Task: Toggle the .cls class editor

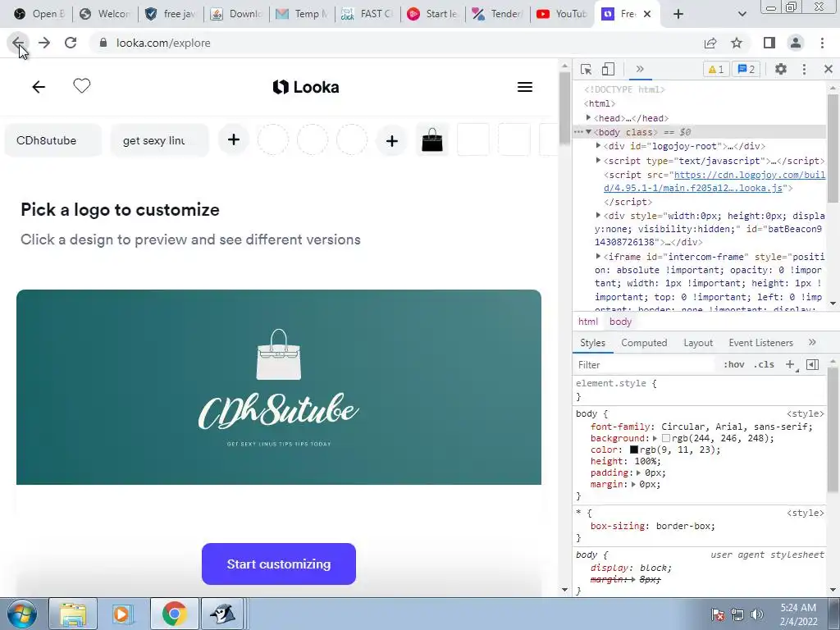Action: point(764,365)
